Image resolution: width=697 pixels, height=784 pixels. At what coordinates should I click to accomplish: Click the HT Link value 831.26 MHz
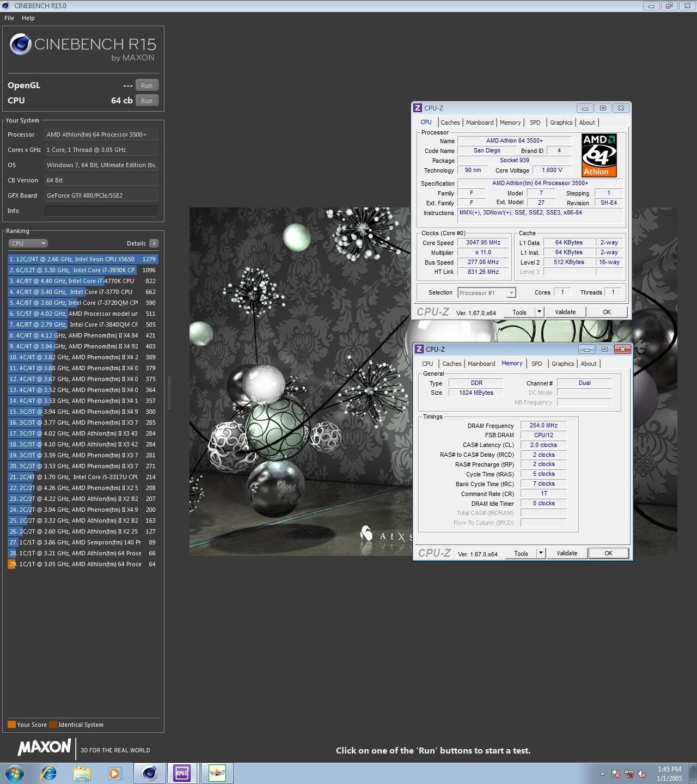point(483,272)
